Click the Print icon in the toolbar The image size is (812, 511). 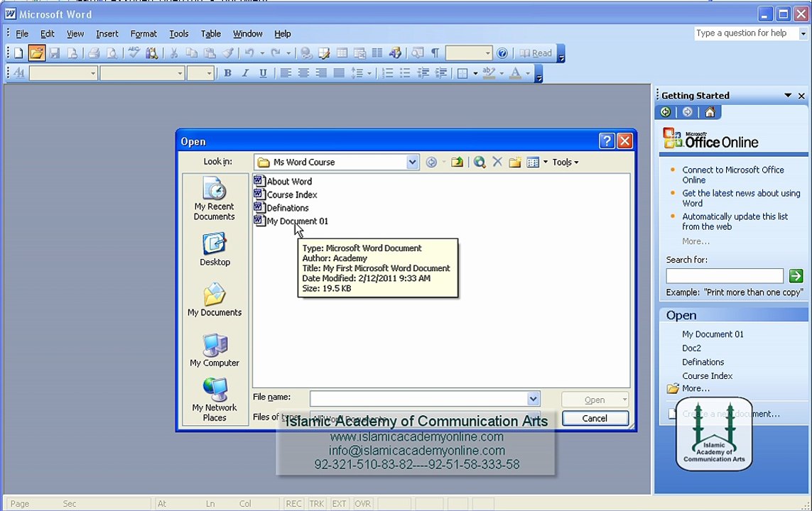94,53
